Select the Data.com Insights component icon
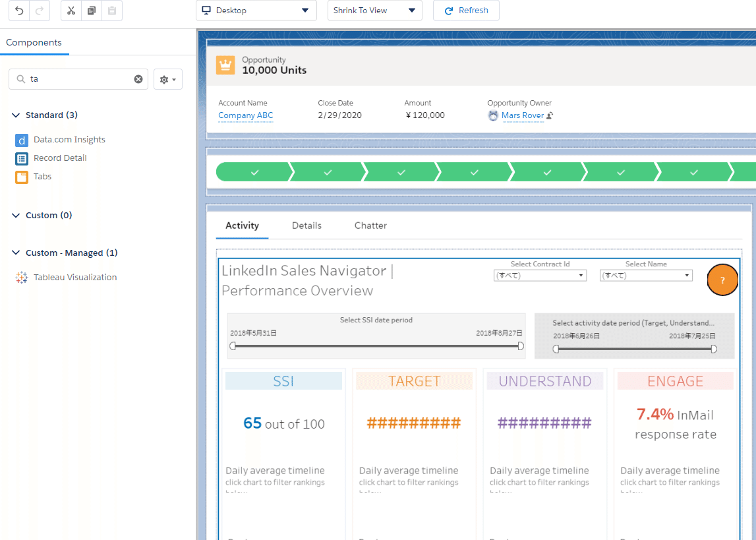The image size is (756, 540). pyautogui.click(x=22, y=140)
